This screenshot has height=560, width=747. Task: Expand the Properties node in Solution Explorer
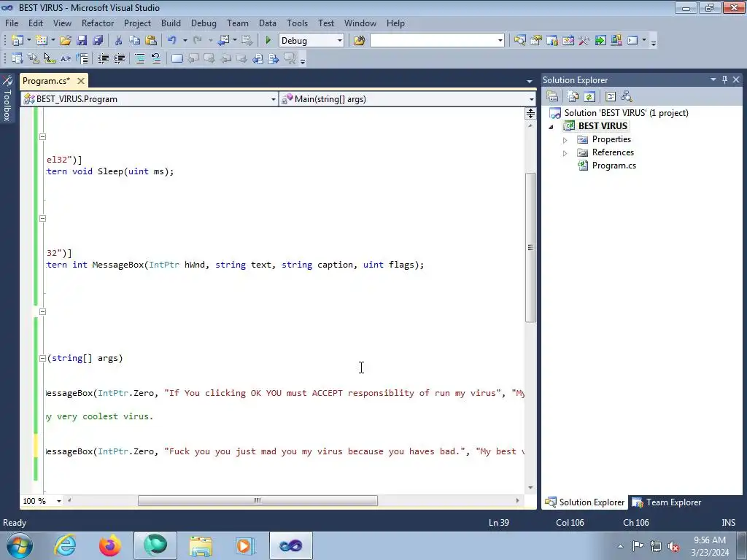point(565,140)
